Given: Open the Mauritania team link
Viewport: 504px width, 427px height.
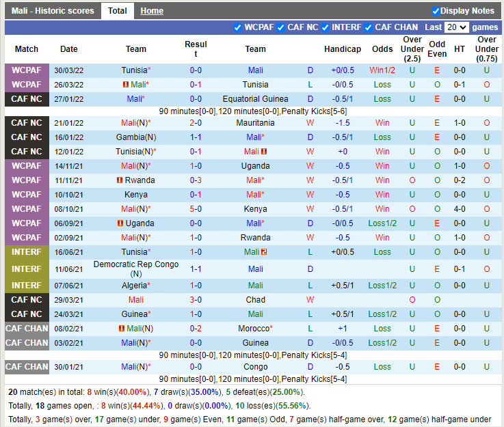Looking at the screenshot, I should tap(255, 123).
